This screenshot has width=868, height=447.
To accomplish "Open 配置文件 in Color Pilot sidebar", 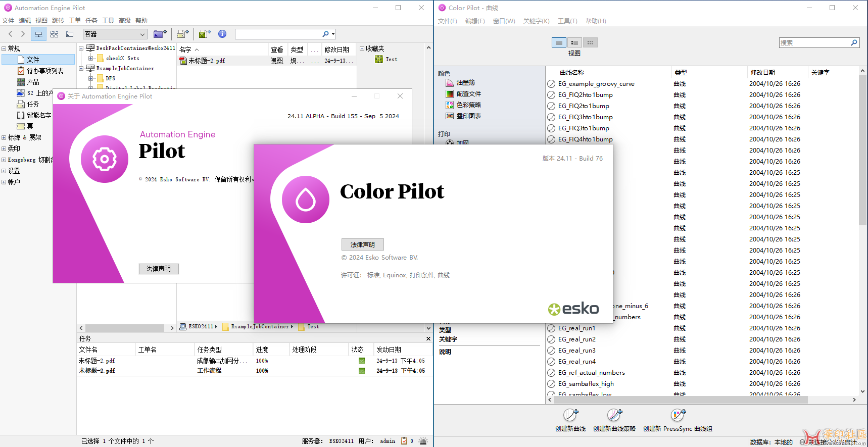I will click(463, 93).
